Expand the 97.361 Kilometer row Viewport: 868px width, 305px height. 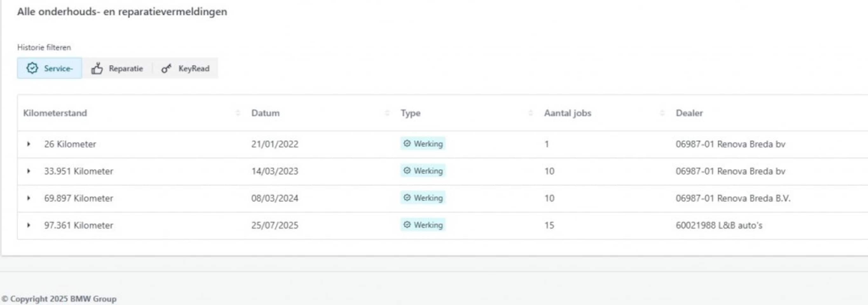(29, 225)
